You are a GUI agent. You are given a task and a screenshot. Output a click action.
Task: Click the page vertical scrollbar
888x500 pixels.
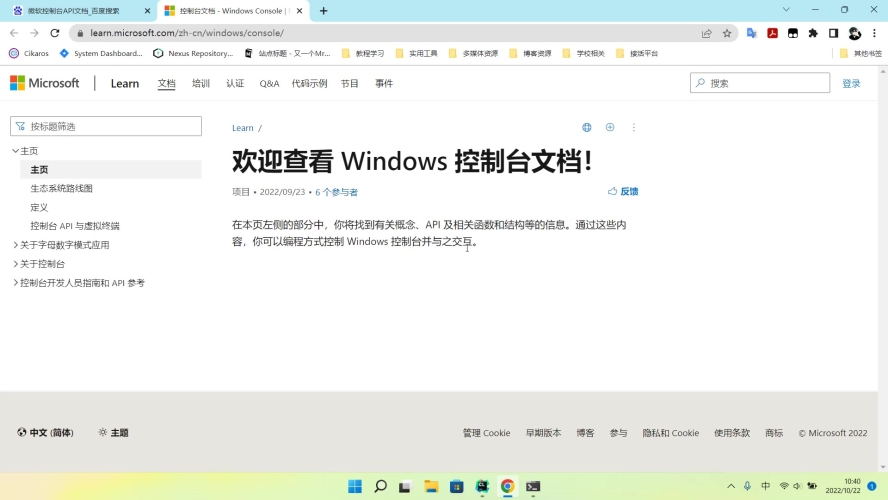(883, 269)
